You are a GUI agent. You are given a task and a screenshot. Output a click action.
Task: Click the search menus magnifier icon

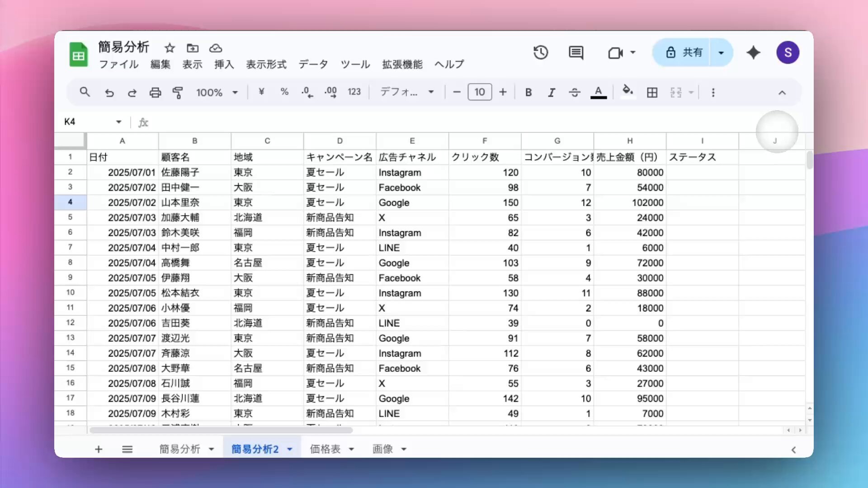(x=85, y=92)
